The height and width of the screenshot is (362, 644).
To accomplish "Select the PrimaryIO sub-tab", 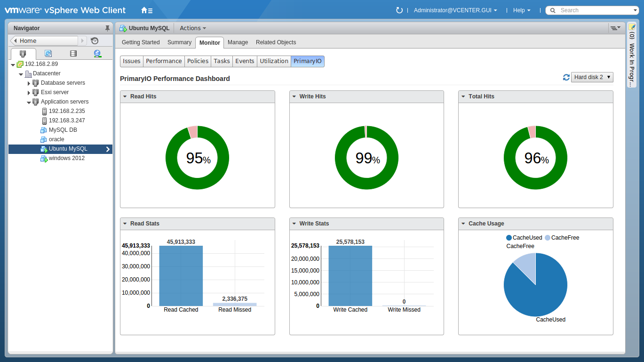I will point(308,61).
